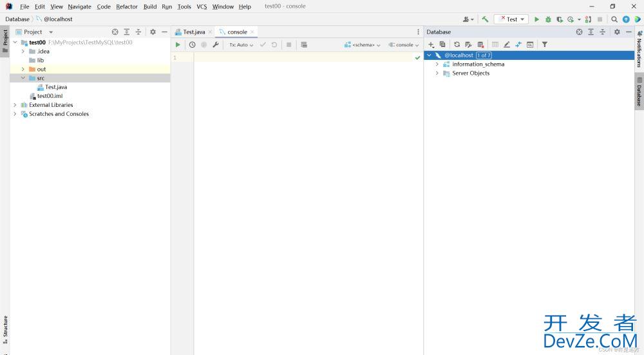The image size is (644, 355).
Task: Open the Test run configuration dropdown
Action: pyautogui.click(x=511, y=19)
